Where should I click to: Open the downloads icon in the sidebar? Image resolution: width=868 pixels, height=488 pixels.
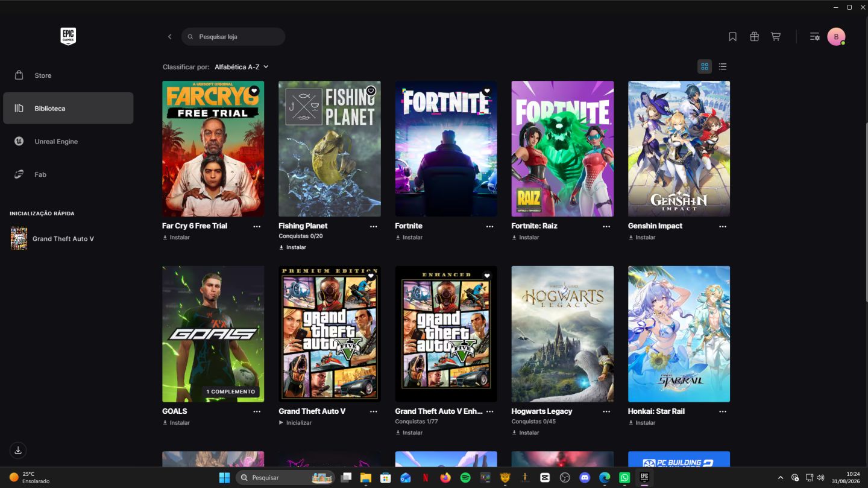(x=18, y=450)
